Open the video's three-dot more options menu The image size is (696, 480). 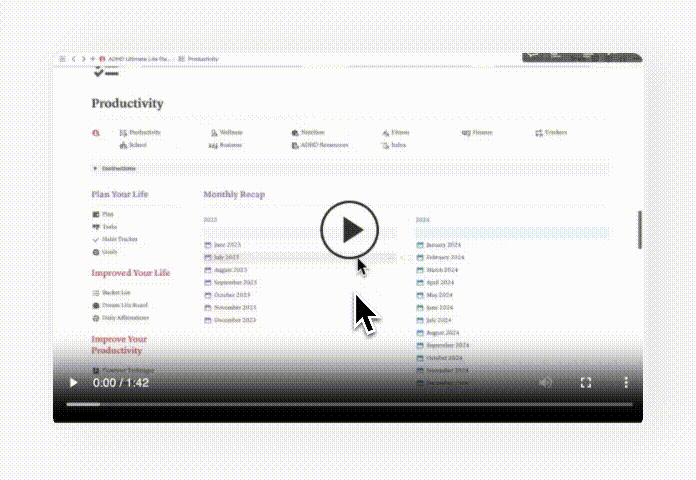(626, 382)
